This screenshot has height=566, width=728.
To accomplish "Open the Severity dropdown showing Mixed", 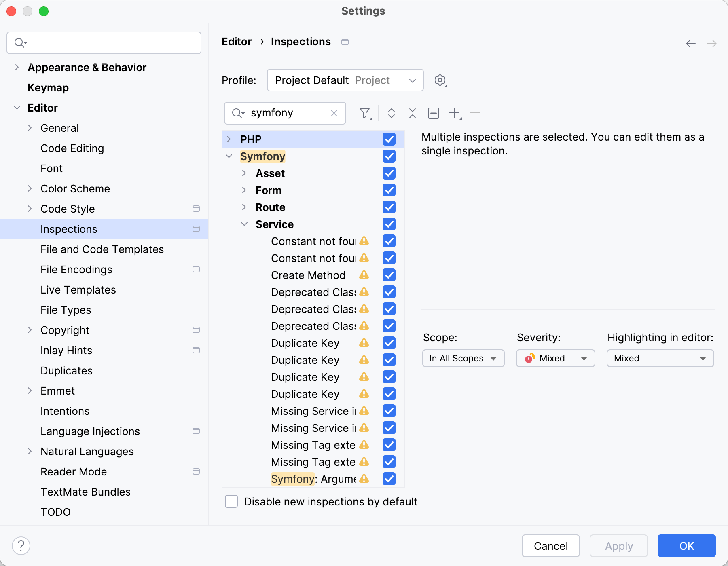I will (x=555, y=358).
